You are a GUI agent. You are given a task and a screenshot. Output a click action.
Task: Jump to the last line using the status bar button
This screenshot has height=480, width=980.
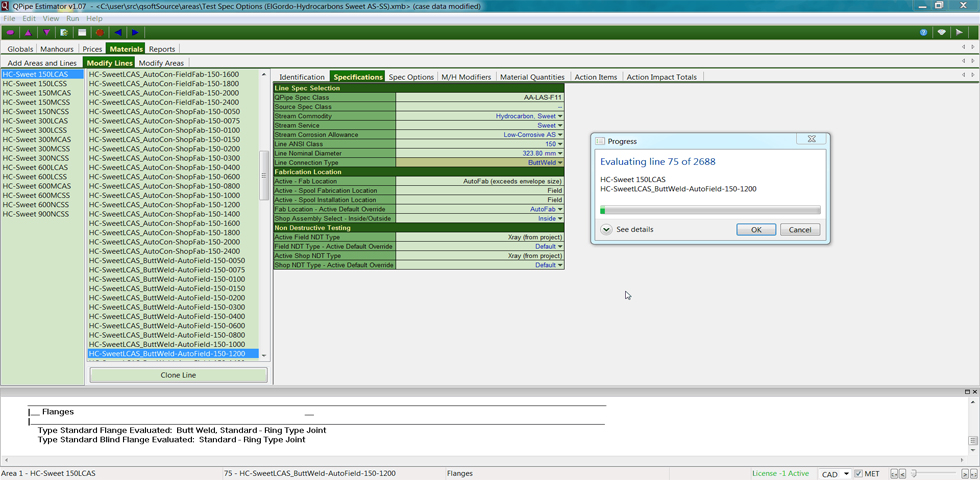974,474
